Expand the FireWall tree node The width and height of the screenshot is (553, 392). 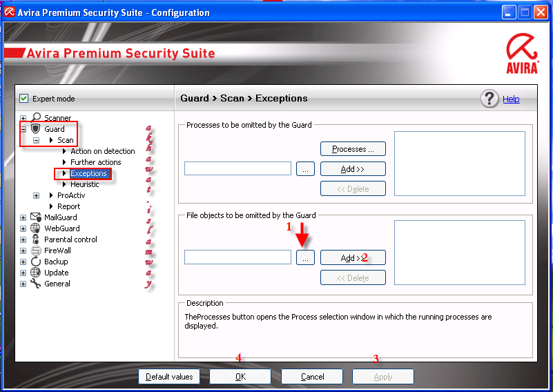click(x=23, y=251)
